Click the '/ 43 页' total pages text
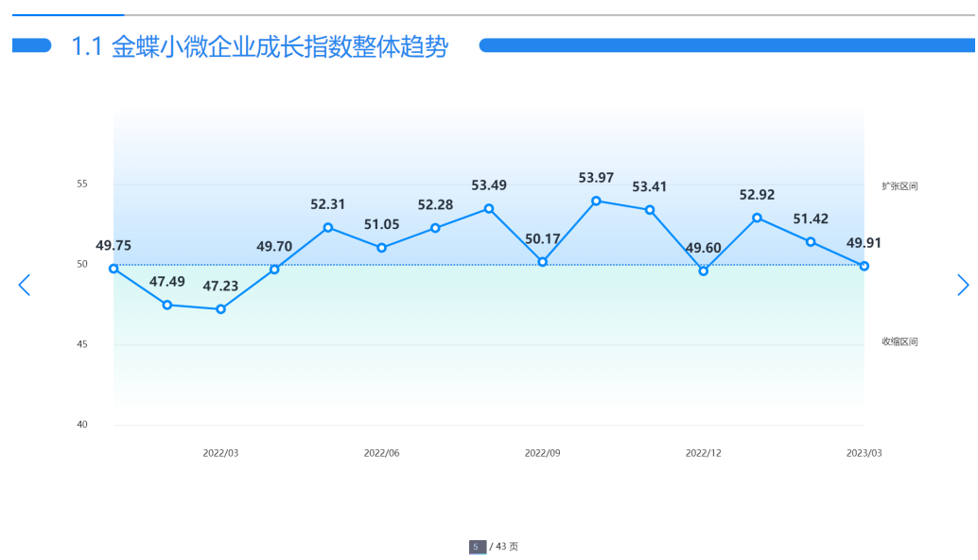Screen dimensions: 978x560 pos(504,547)
